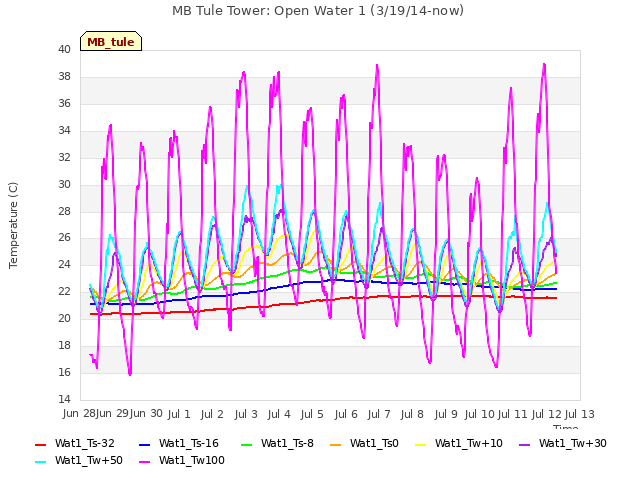The image size is (640, 480).
Task: Click the 26 y-axis tick label
Action: click(64, 237)
